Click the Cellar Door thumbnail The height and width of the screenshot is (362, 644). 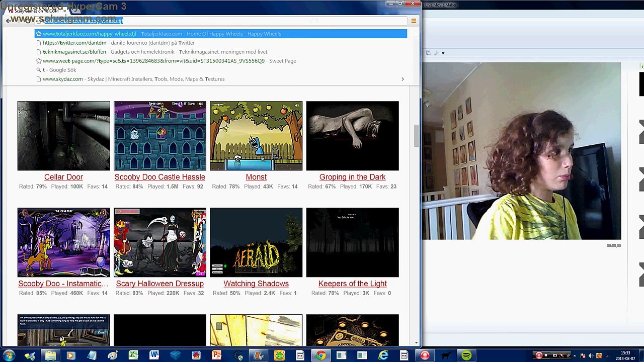(x=63, y=136)
